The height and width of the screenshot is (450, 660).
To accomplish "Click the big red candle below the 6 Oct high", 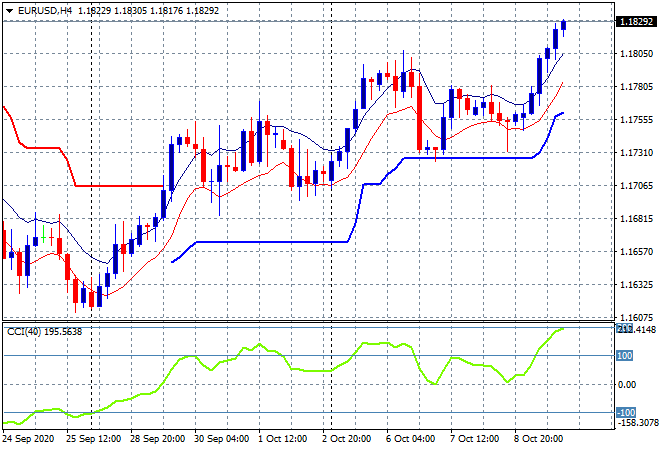I will click(x=419, y=118).
